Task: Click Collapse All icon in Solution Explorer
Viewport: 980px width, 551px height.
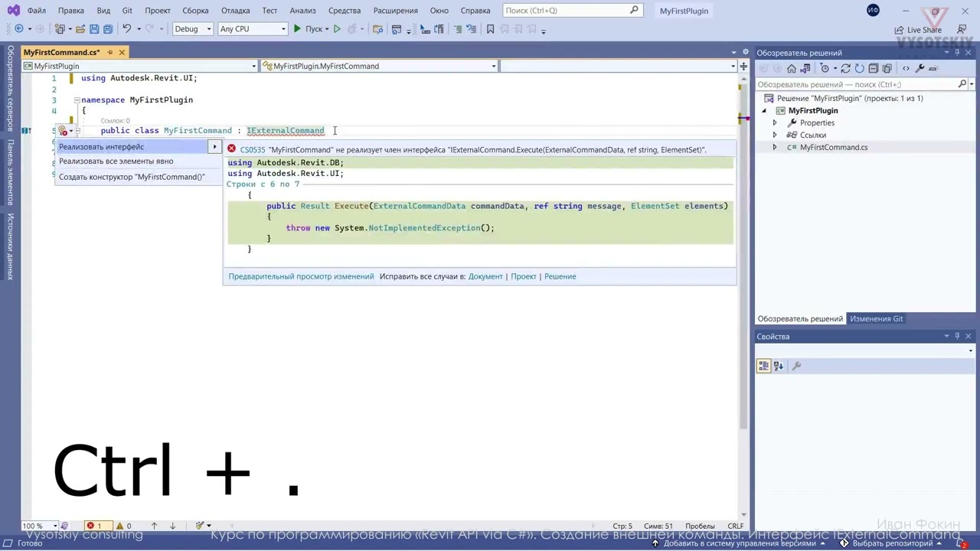Action: (x=873, y=68)
